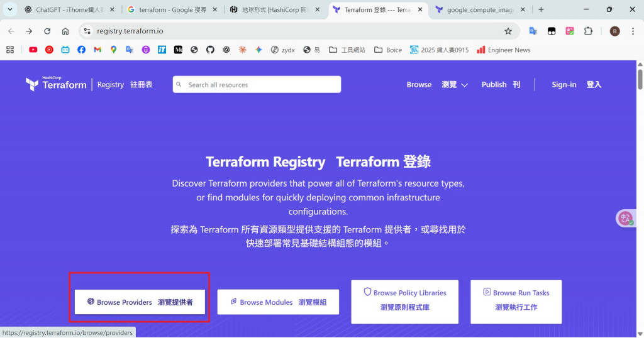
Task: Open the Chrome three-dot menu
Action: tap(633, 31)
